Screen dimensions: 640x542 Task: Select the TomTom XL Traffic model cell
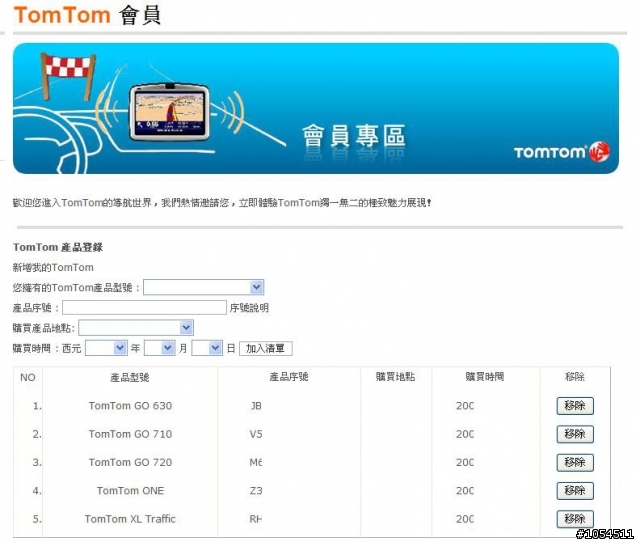point(130,519)
